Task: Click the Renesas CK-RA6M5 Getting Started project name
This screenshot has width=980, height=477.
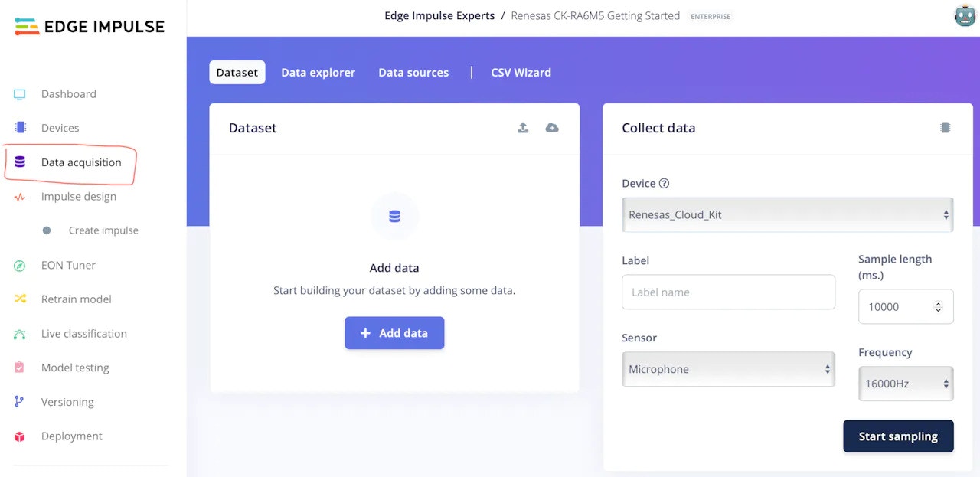Action: [596, 15]
